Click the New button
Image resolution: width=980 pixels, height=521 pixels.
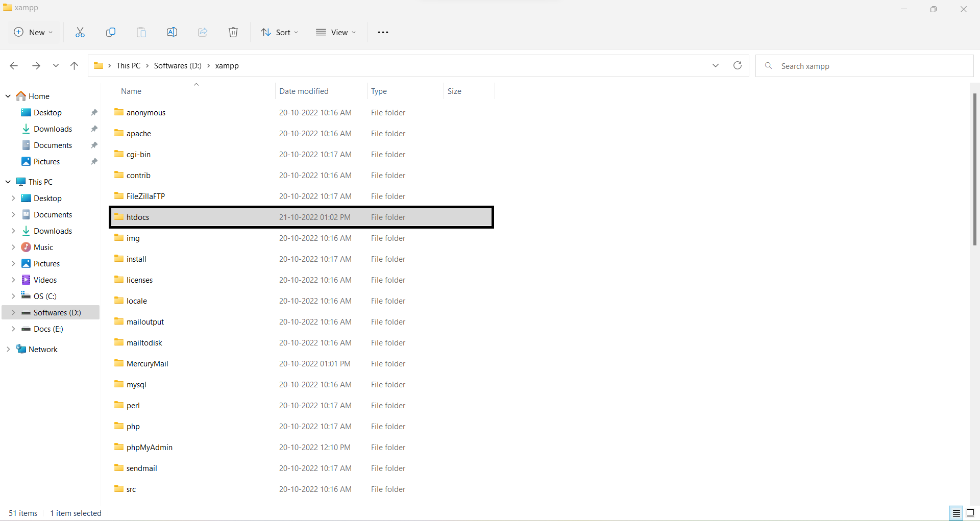pyautogui.click(x=33, y=32)
